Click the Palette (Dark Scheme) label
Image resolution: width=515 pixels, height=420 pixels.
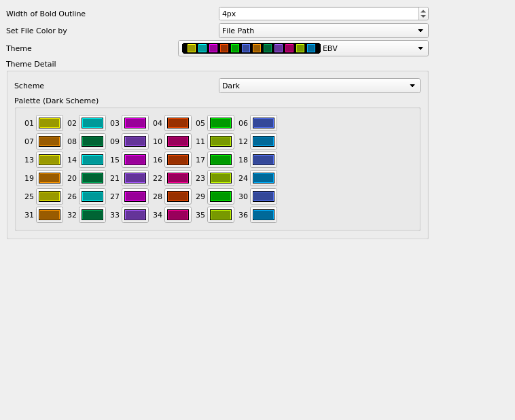click(56, 101)
